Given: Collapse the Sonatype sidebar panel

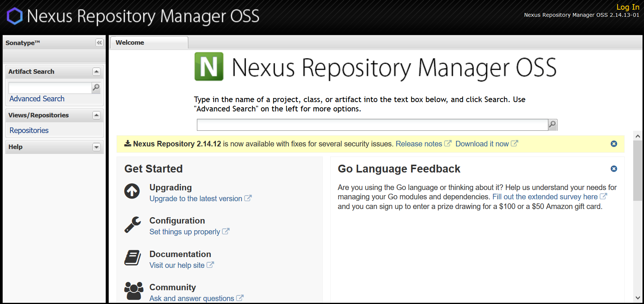Looking at the screenshot, I should pos(99,42).
